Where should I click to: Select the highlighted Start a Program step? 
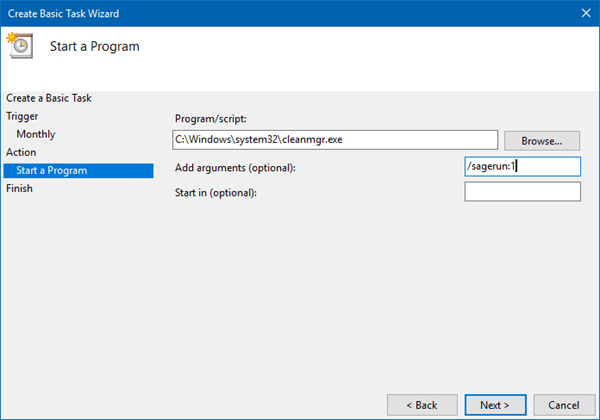coord(78,171)
